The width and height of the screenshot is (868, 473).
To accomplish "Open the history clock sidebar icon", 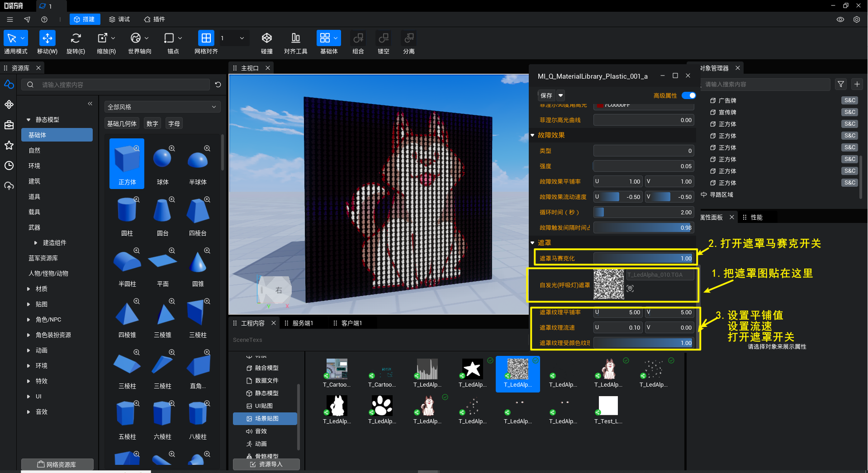I will click(9, 166).
